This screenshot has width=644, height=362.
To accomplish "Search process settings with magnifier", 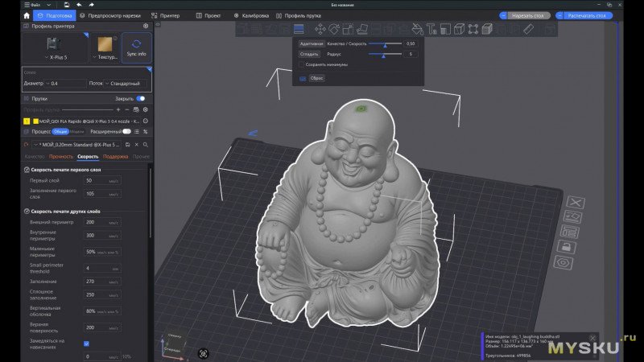I will [x=146, y=145].
